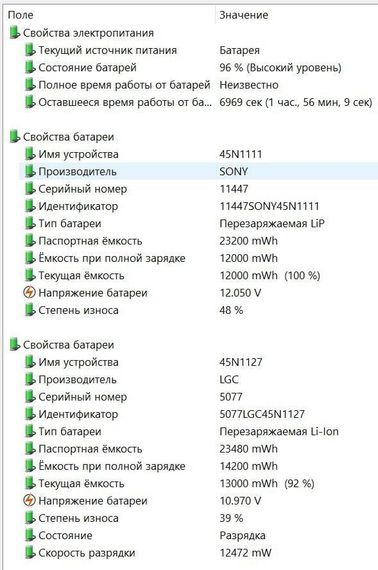
Task: Select the Скорость разрядки label
Action: 87,553
